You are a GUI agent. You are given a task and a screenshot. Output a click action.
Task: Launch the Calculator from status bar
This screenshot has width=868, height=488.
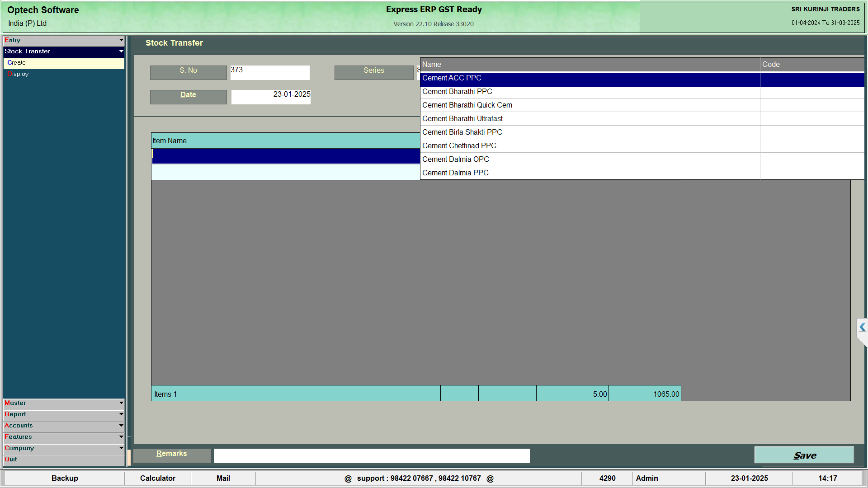157,478
